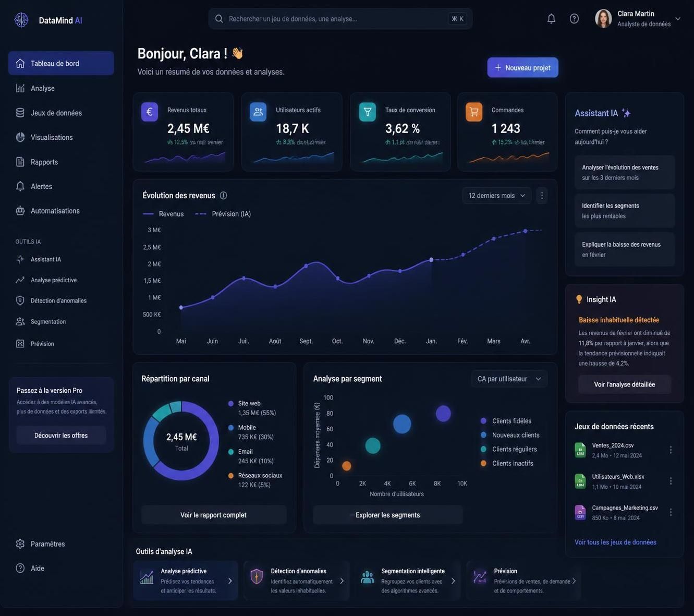Click the info icon beside Évolution des revenus
Screen dimensions: 694x616
[223, 196]
